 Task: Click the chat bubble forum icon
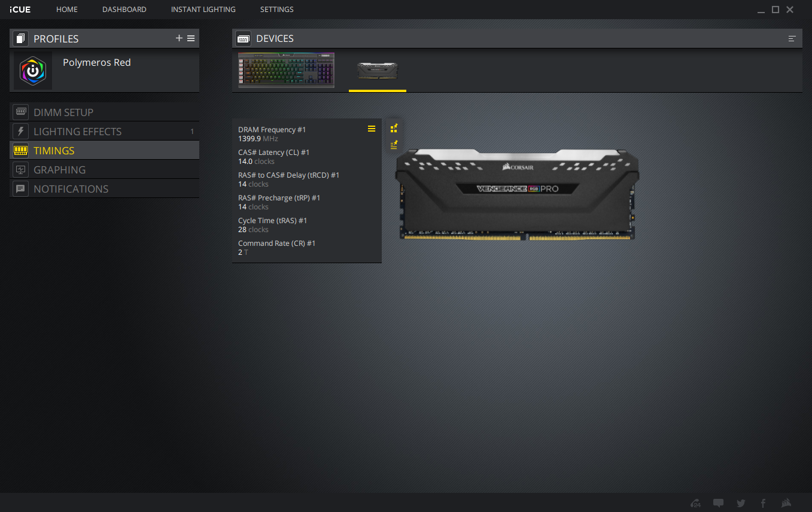coord(719,503)
